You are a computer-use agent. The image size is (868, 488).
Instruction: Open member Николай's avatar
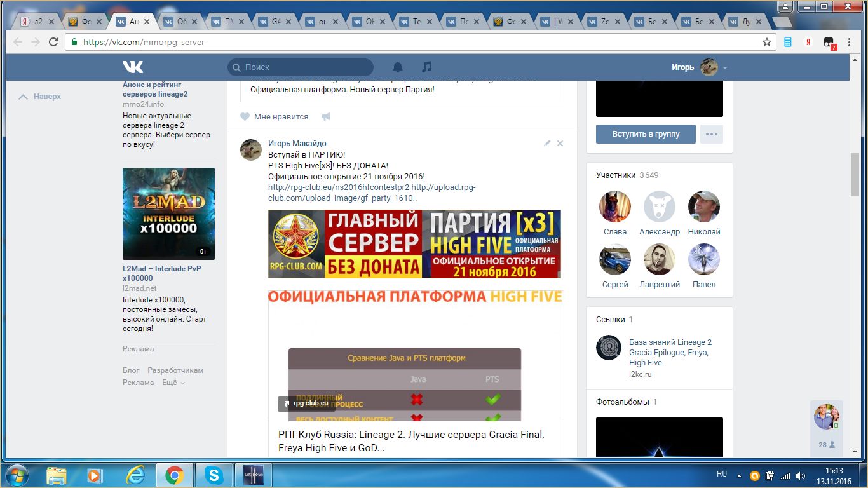[704, 207]
